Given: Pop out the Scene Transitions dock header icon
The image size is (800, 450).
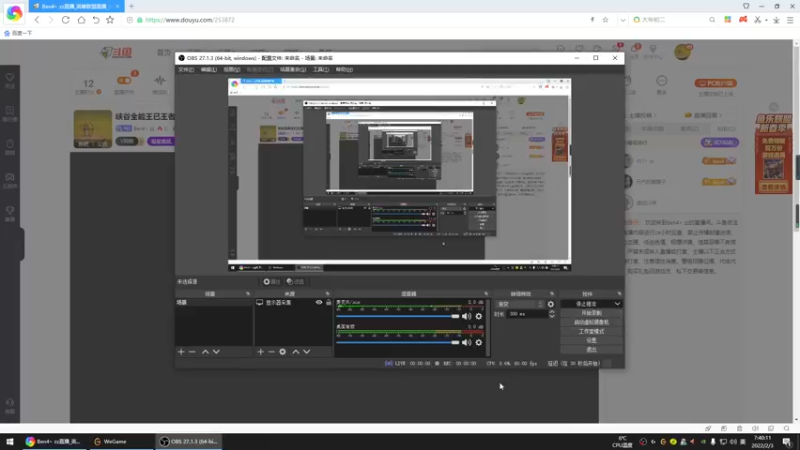Looking at the screenshot, I should 552,294.
